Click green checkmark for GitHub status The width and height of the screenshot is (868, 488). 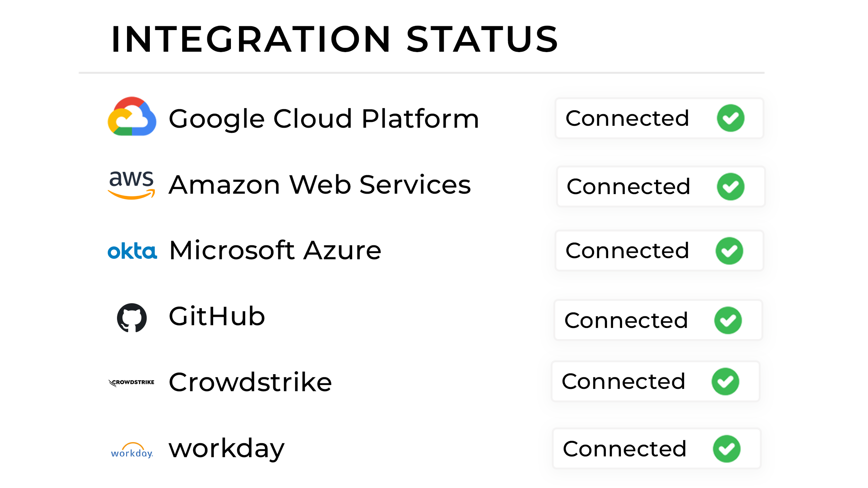click(728, 320)
